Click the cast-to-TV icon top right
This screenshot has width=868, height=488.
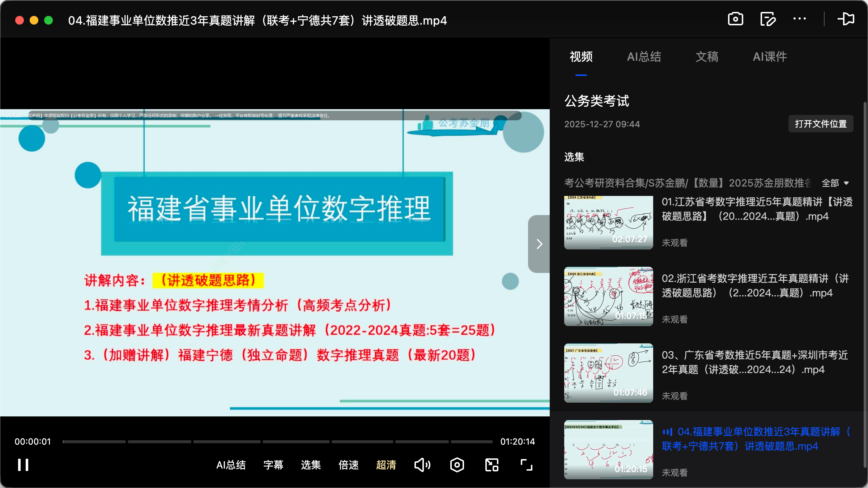point(847,19)
